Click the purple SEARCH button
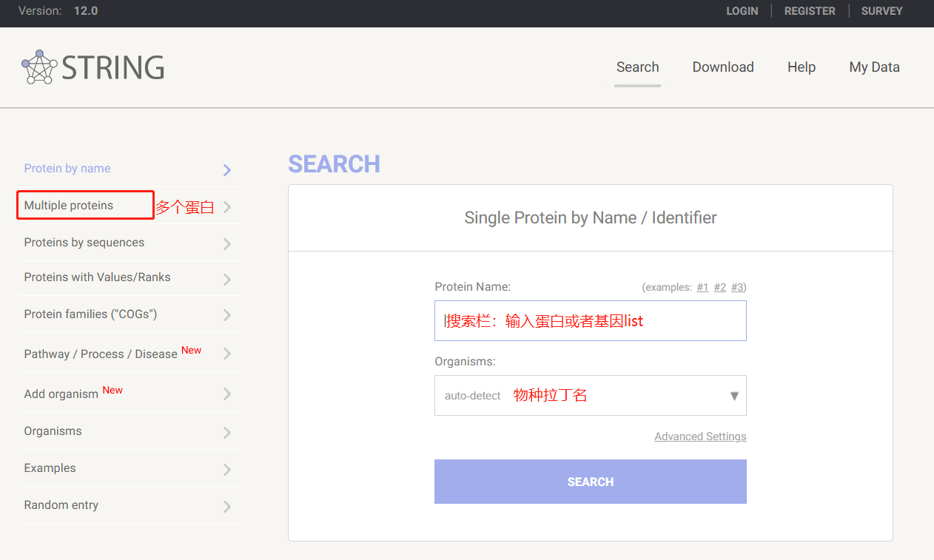Image resolution: width=934 pixels, height=560 pixels. click(590, 482)
